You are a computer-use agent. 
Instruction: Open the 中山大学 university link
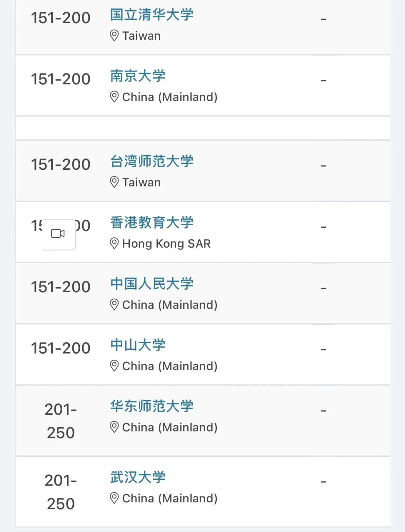pyautogui.click(x=138, y=345)
